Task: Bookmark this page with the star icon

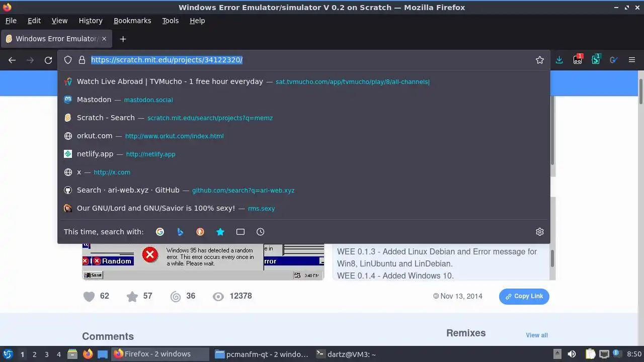Action: point(540,60)
